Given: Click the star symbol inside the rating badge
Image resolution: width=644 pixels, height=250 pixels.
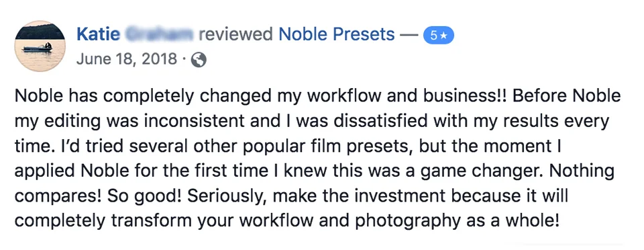Looking at the screenshot, I should pos(444,36).
